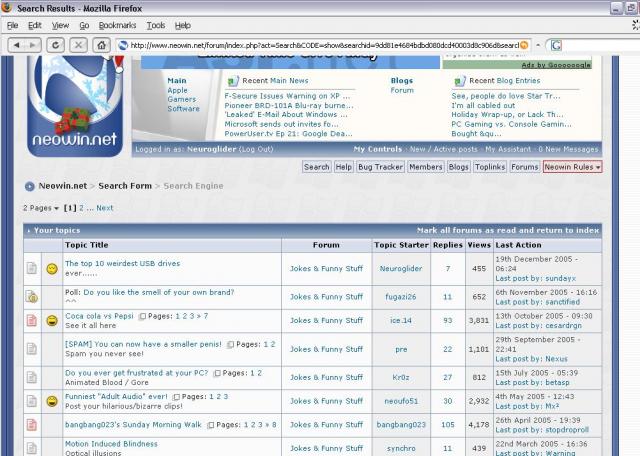Open the Neowin Rules dropdown
This screenshot has width=640, height=456.
(x=572, y=167)
